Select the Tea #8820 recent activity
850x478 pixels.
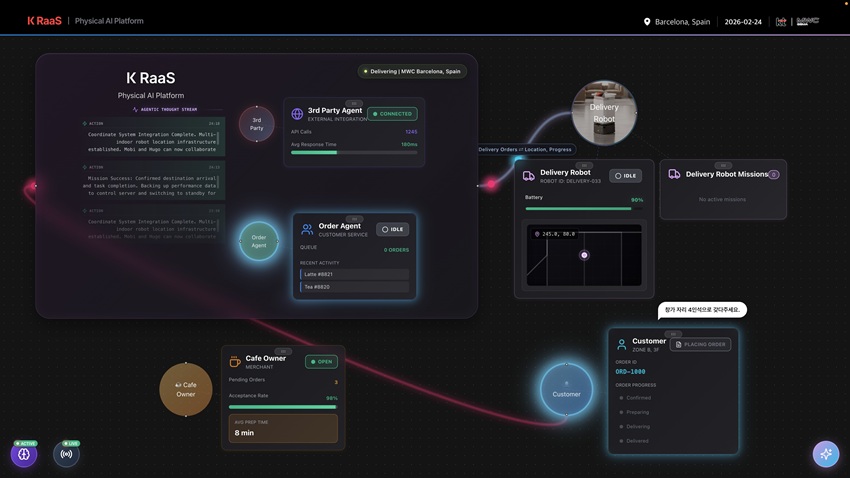tap(354, 287)
